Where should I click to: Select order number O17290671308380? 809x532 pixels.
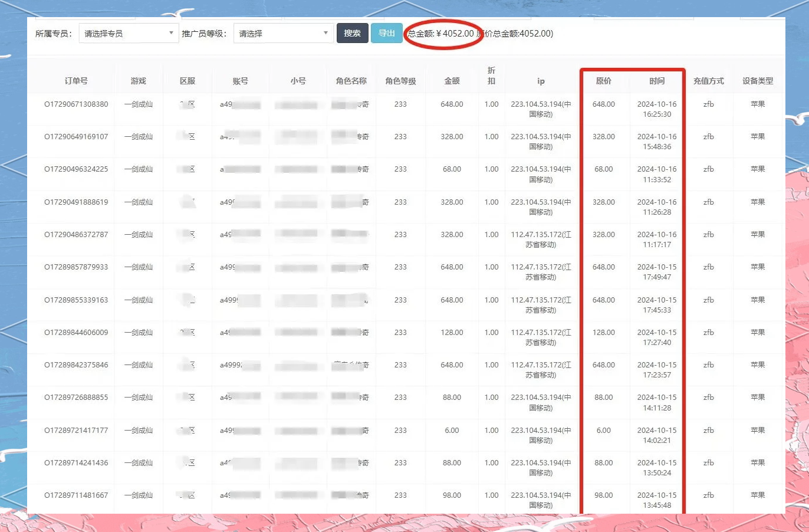pyautogui.click(x=76, y=104)
